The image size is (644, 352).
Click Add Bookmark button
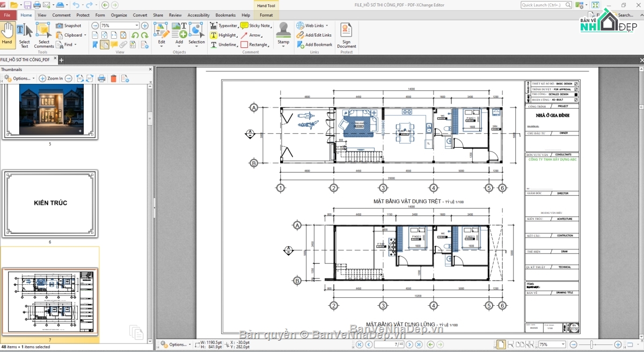pos(314,45)
